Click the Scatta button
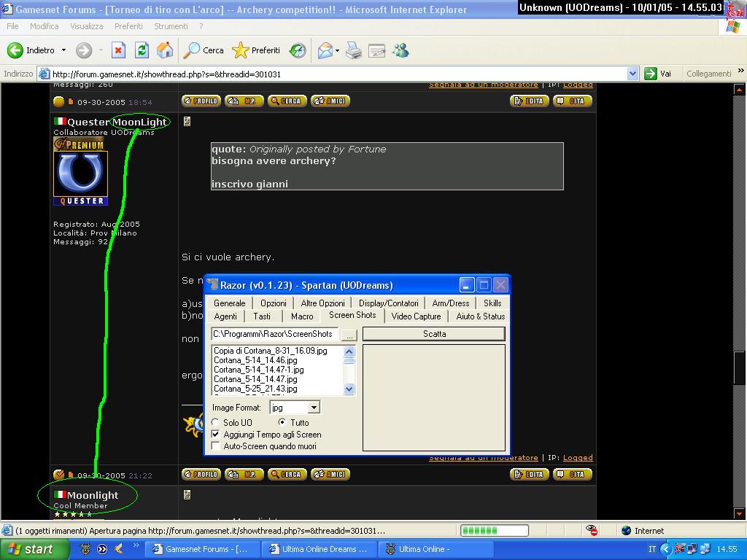The height and width of the screenshot is (560, 747). point(434,334)
